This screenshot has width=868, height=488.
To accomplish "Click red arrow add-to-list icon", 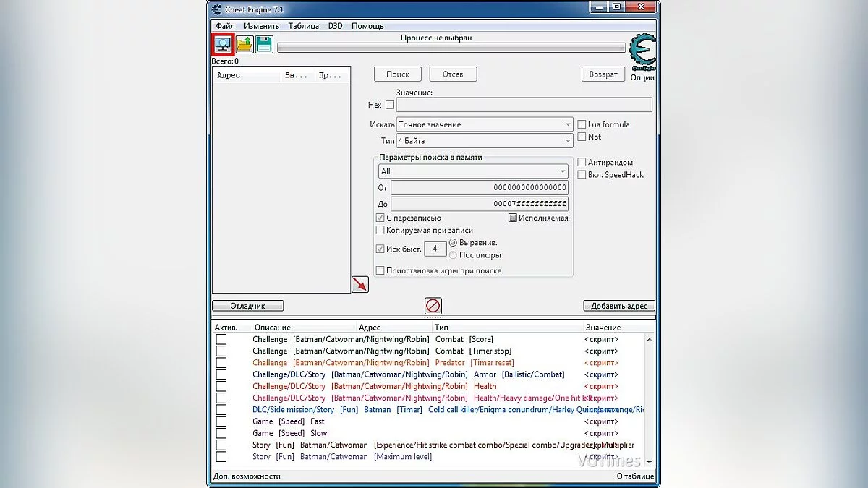I will [x=359, y=284].
